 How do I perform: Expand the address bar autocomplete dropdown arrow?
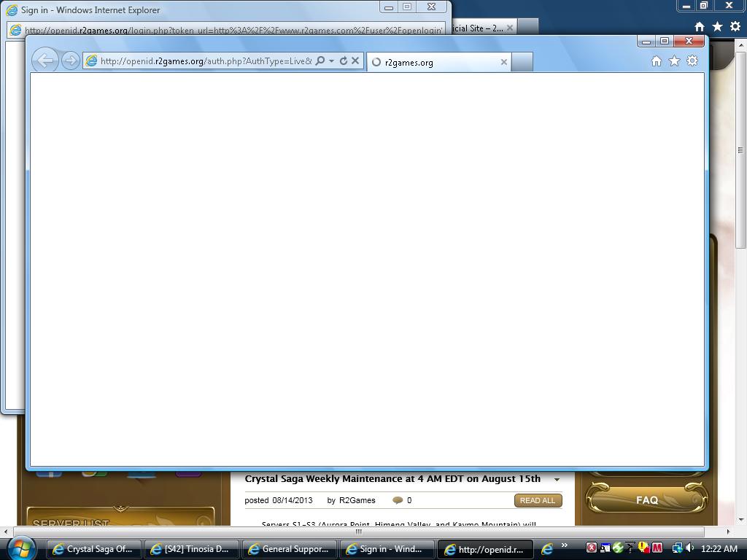331,61
